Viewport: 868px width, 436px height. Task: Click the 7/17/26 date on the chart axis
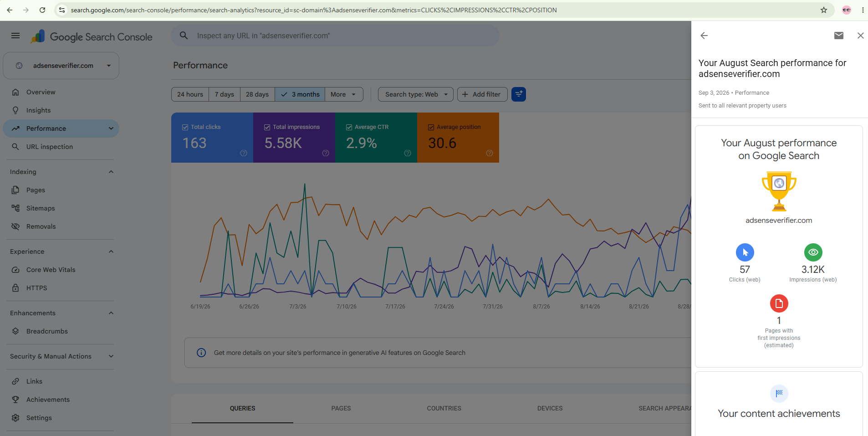[395, 307]
